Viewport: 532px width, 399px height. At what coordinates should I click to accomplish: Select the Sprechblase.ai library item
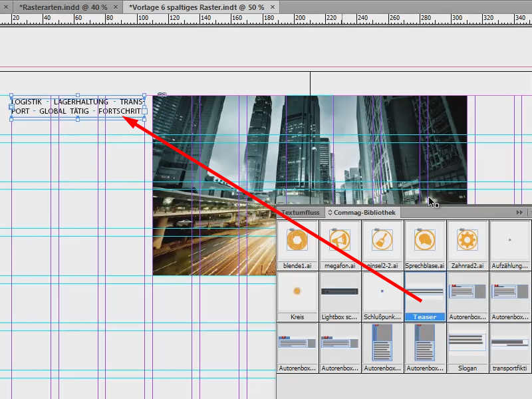point(424,241)
